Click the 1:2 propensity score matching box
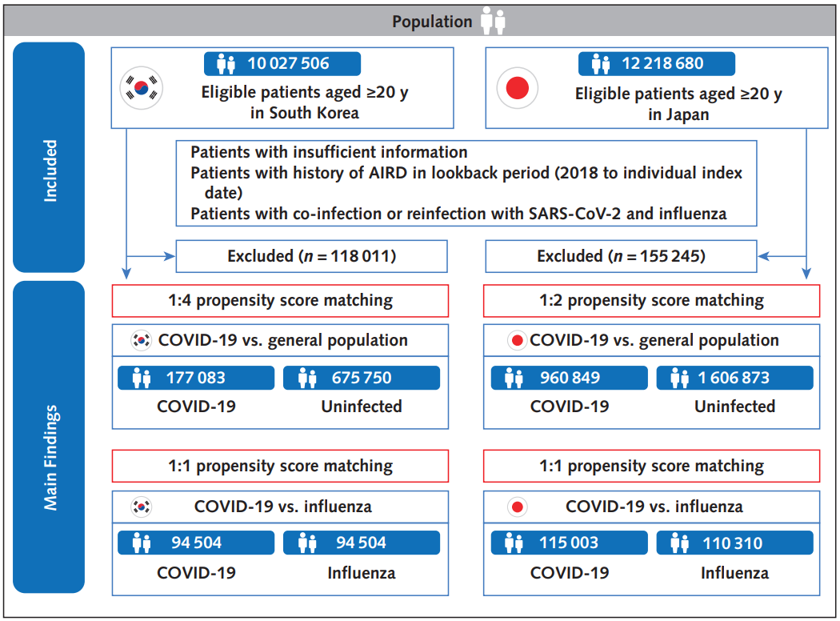The width and height of the screenshot is (840, 621). pos(651,301)
